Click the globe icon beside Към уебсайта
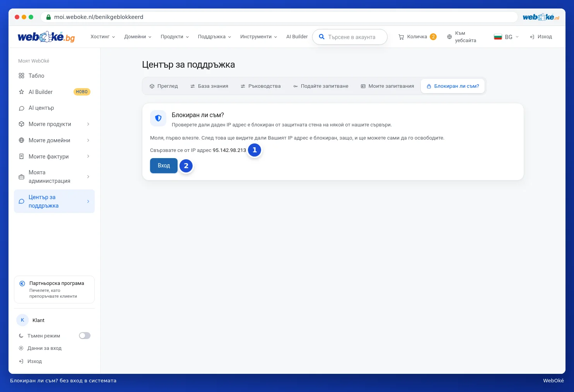This screenshot has height=392, width=574. [449, 37]
